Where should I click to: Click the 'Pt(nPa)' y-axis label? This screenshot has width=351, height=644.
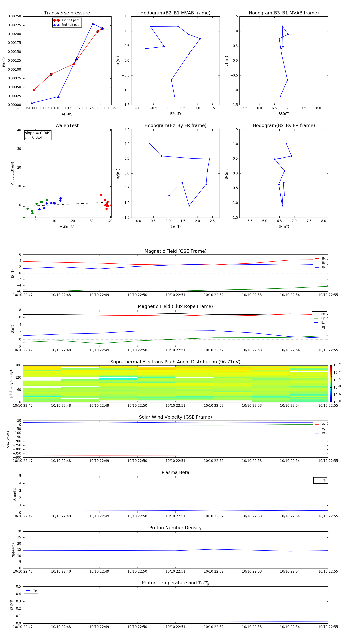(x=4, y=61)
